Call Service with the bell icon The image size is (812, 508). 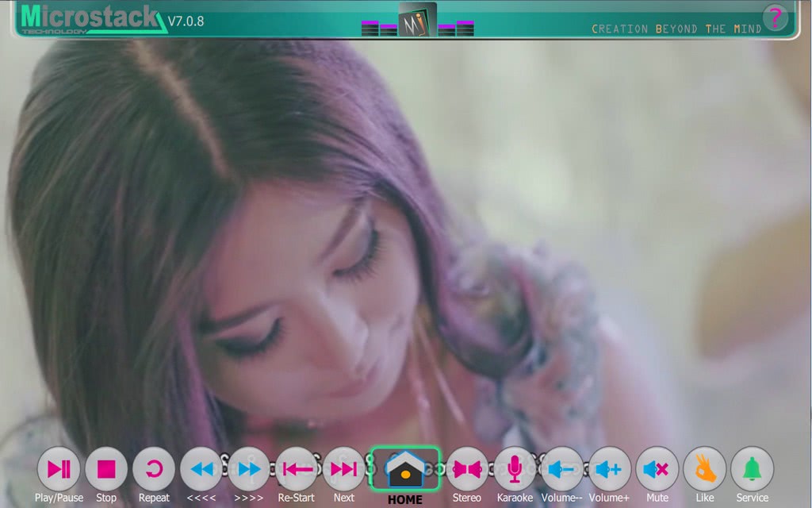(x=752, y=469)
